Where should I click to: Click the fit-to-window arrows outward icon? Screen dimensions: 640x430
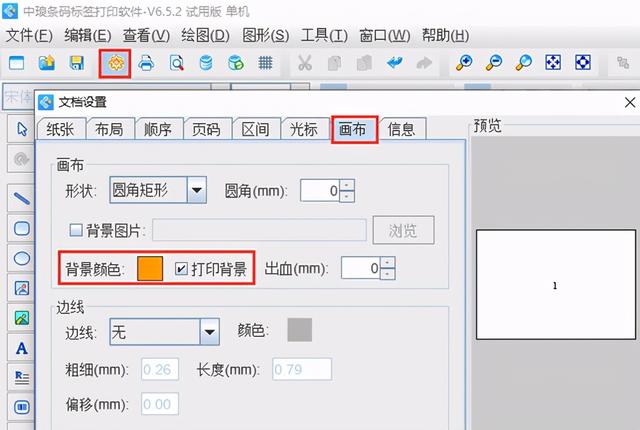(x=553, y=62)
